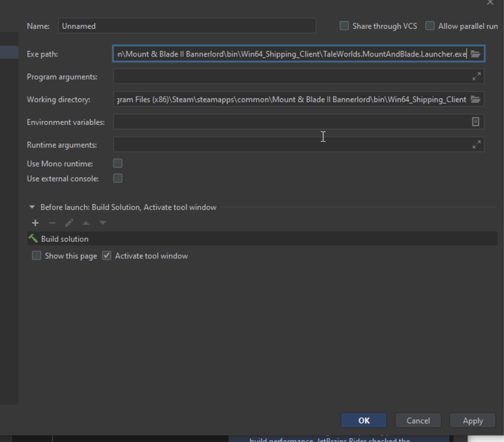The image size is (504, 442).
Task: Expand the Runtime arguments field
Action: pyautogui.click(x=476, y=145)
